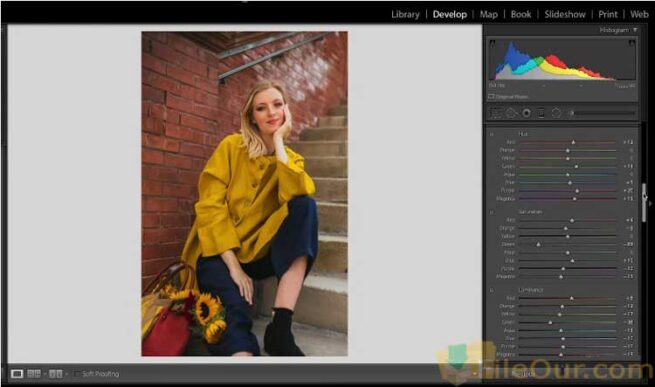Go to the Slideshow module
The width and height of the screenshot is (655, 387).
565,14
